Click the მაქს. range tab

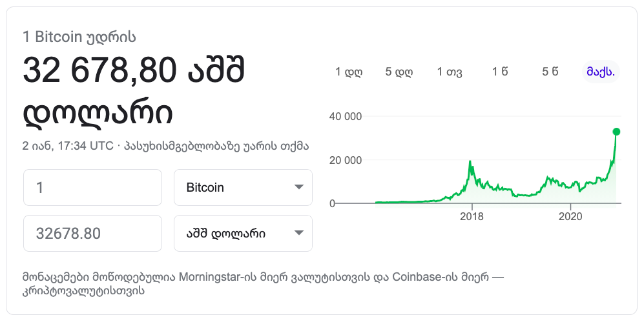click(601, 72)
